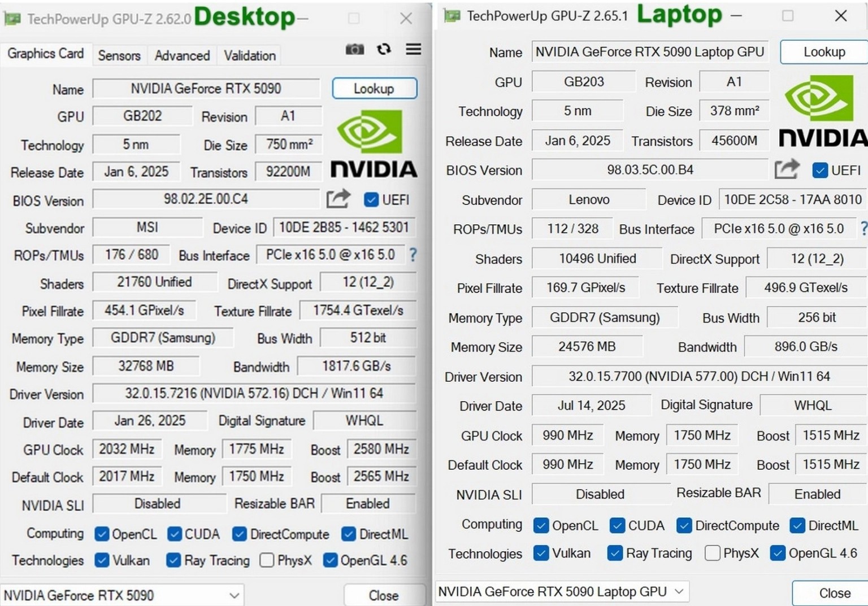The width and height of the screenshot is (868, 606).
Task: Click the BIOS export icon in laptop window
Action: pyautogui.click(x=787, y=169)
